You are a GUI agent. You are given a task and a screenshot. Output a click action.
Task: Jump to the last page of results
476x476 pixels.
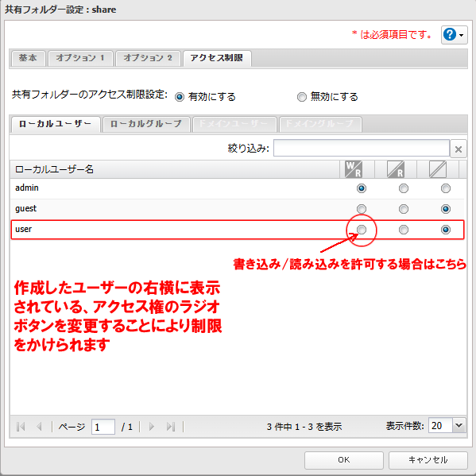(171, 427)
